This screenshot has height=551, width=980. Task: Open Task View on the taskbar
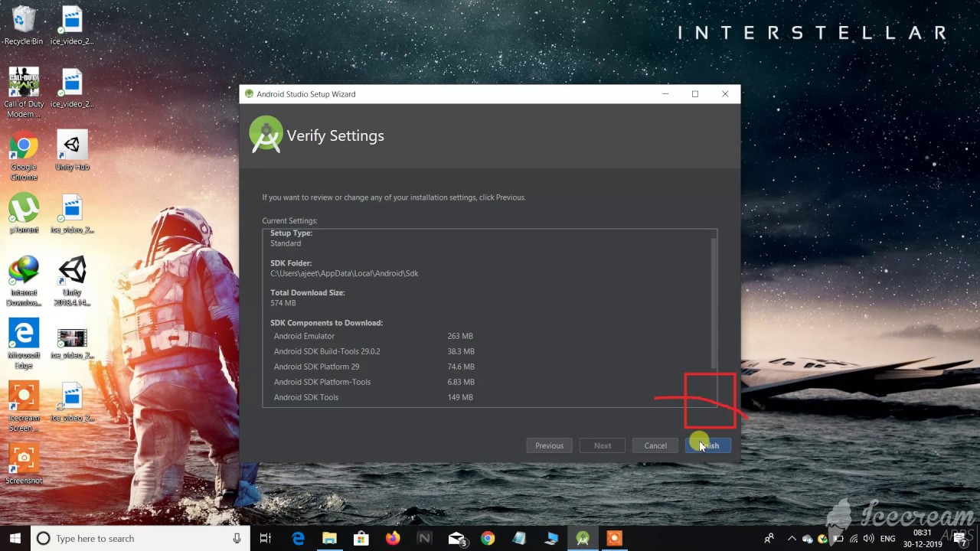click(266, 538)
